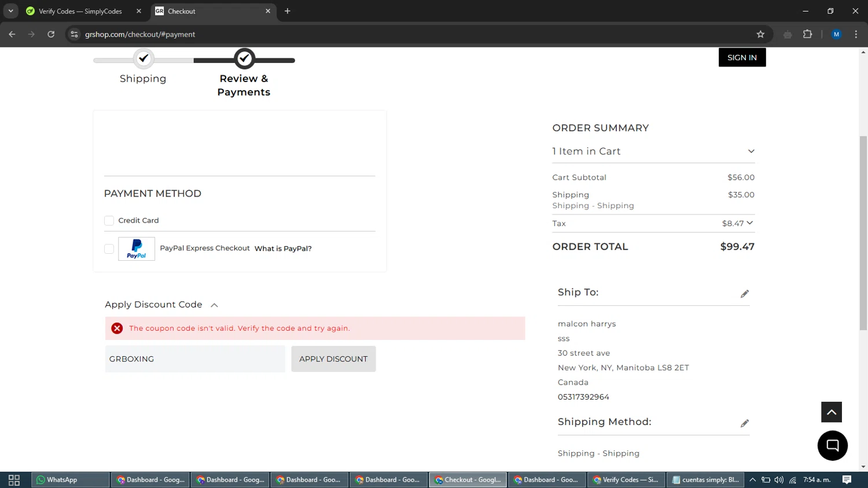Open the What is PayPal? link
Screen dimensions: 868x488
283,249
